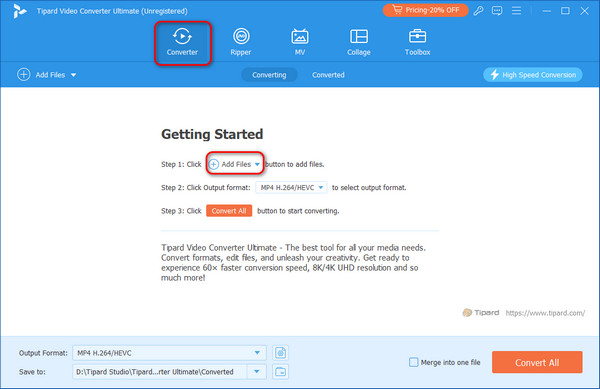
Task: Click the Add Files plus button in toolbar
Action: (24, 75)
